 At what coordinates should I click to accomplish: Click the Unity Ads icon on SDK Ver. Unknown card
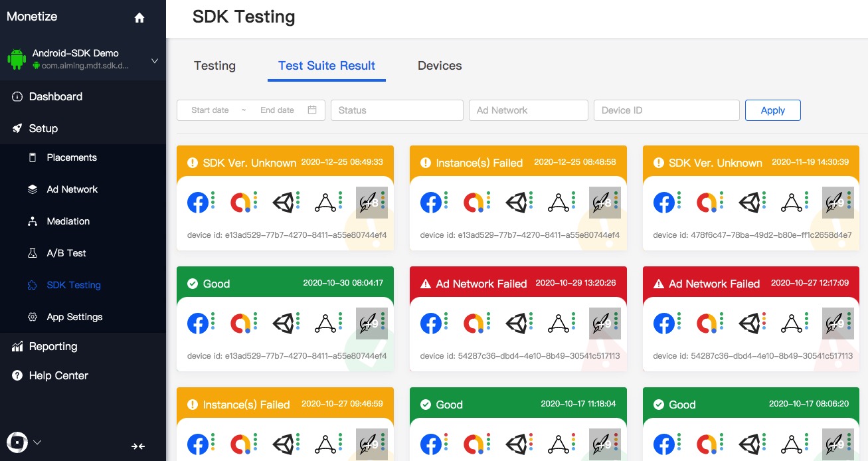286,202
